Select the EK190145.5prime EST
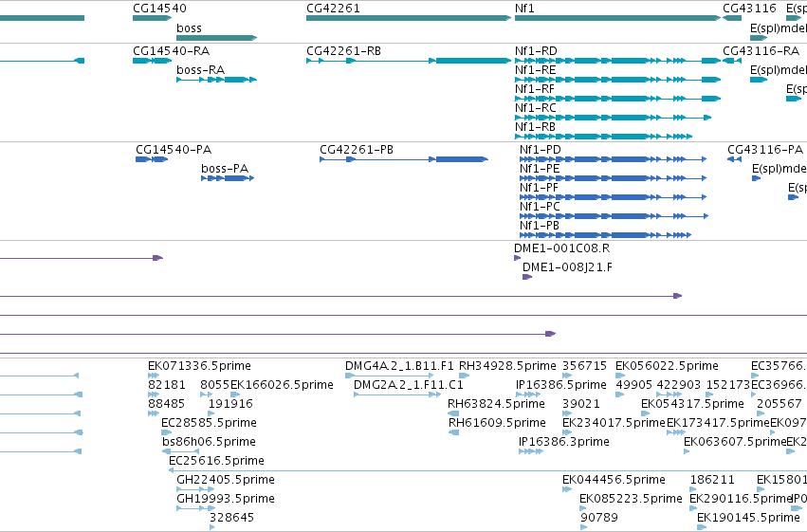The width and height of the screenshot is (807, 532). 702,527
